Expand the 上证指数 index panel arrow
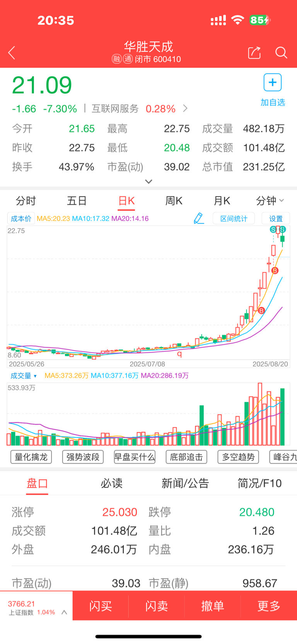This screenshot has height=644, width=297. point(65,612)
